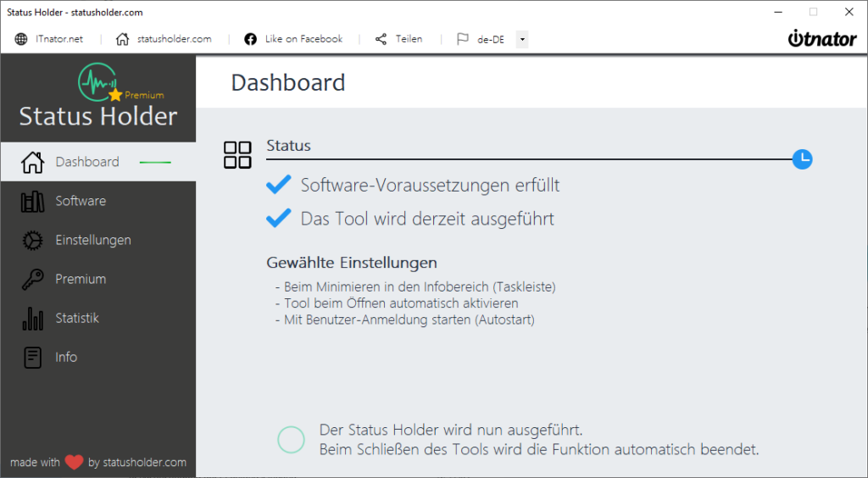
Task: Open the Statistik section
Action: (x=98, y=318)
